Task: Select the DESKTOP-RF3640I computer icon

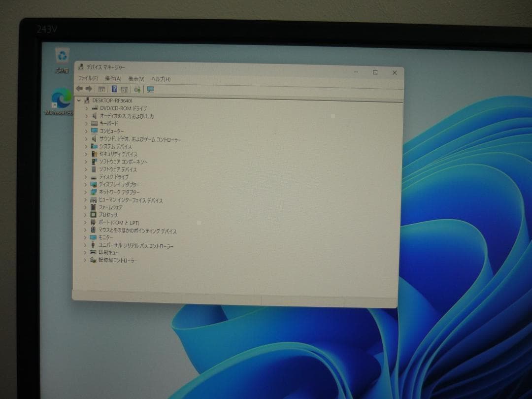Action: [87, 100]
